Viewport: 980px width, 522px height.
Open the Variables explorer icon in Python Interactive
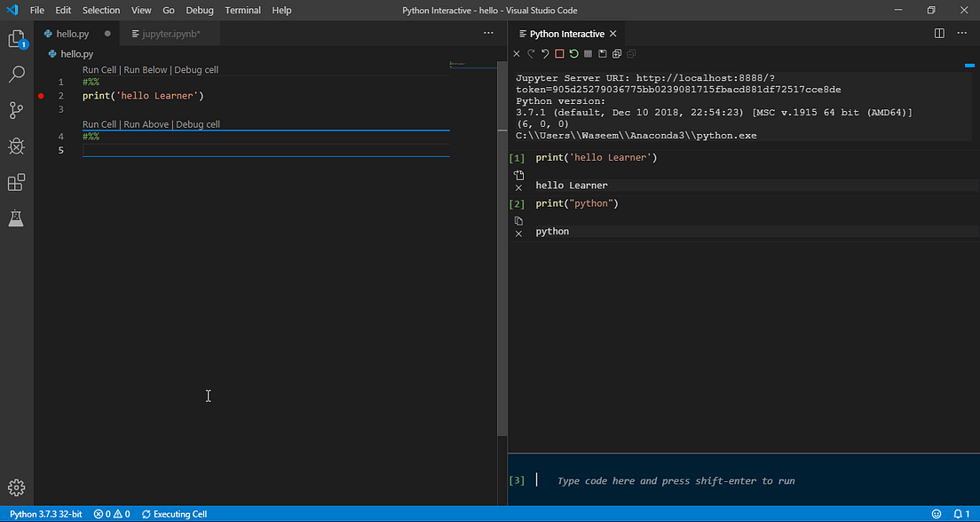pos(588,53)
